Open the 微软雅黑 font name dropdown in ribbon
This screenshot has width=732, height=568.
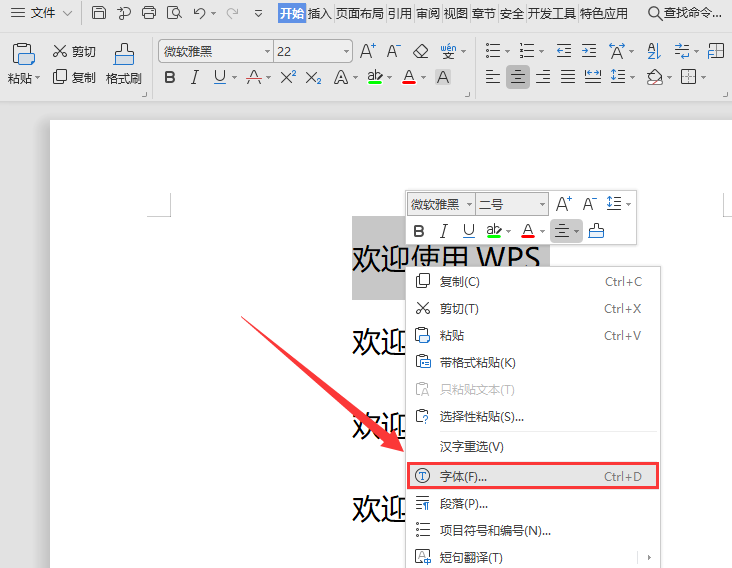267,51
